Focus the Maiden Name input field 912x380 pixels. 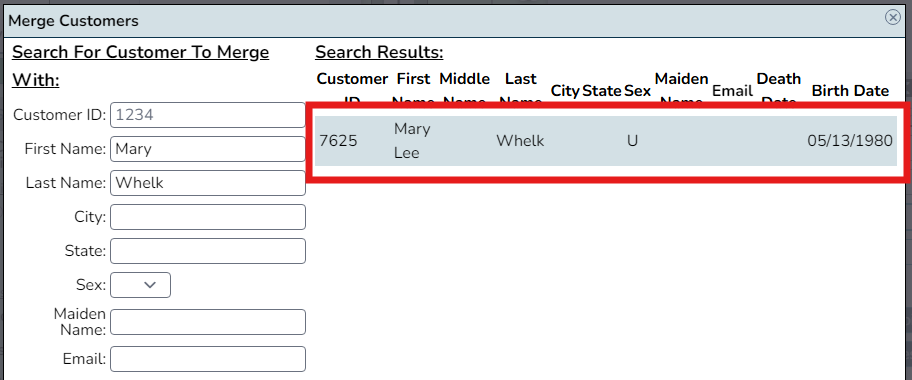click(x=208, y=322)
